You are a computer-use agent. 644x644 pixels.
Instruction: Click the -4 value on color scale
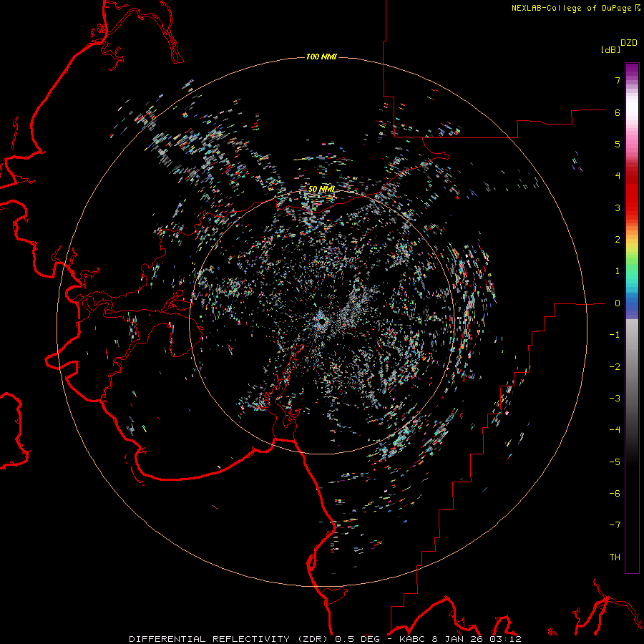coord(615,430)
